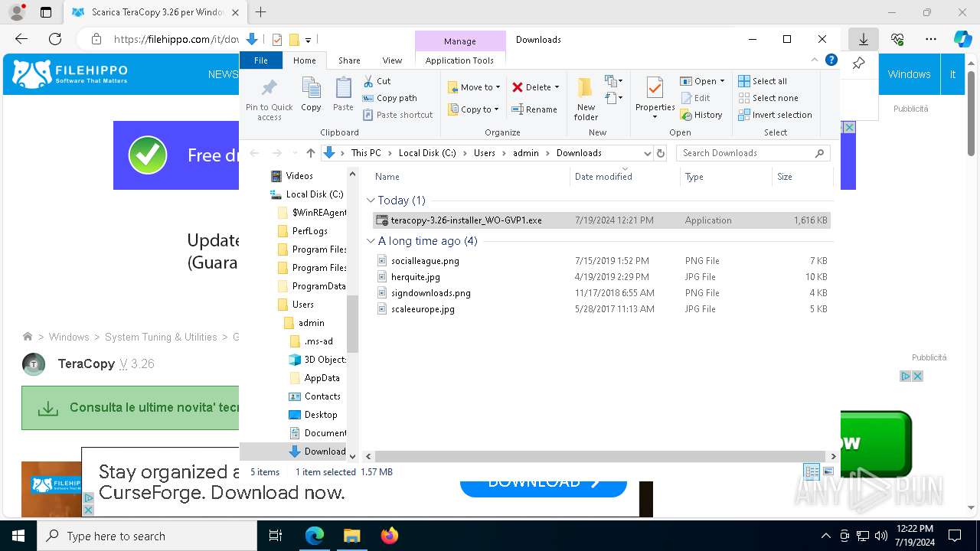Click Paste shortcut in Clipboard group
This screenshot has height=551, width=980.
coord(397,115)
